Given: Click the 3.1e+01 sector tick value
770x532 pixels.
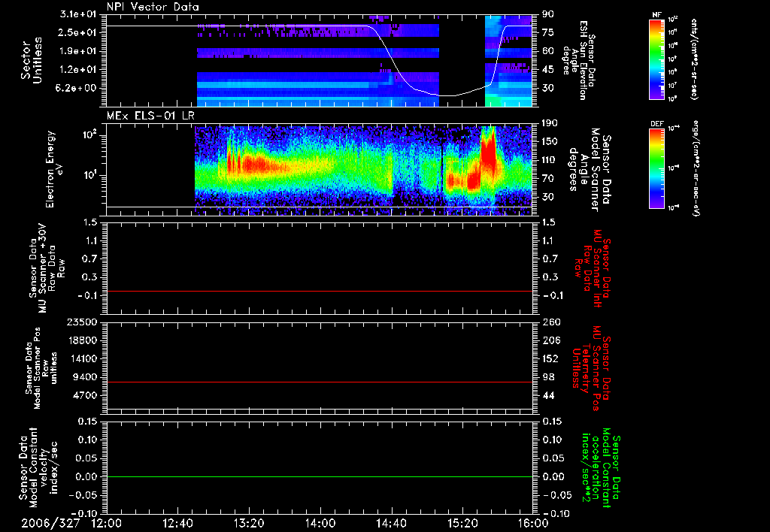Looking at the screenshot, I should pos(77,14).
